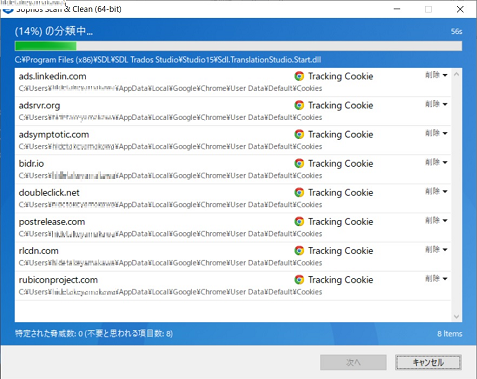Click the Cookies file path under bidr.io

[x=170, y=175]
